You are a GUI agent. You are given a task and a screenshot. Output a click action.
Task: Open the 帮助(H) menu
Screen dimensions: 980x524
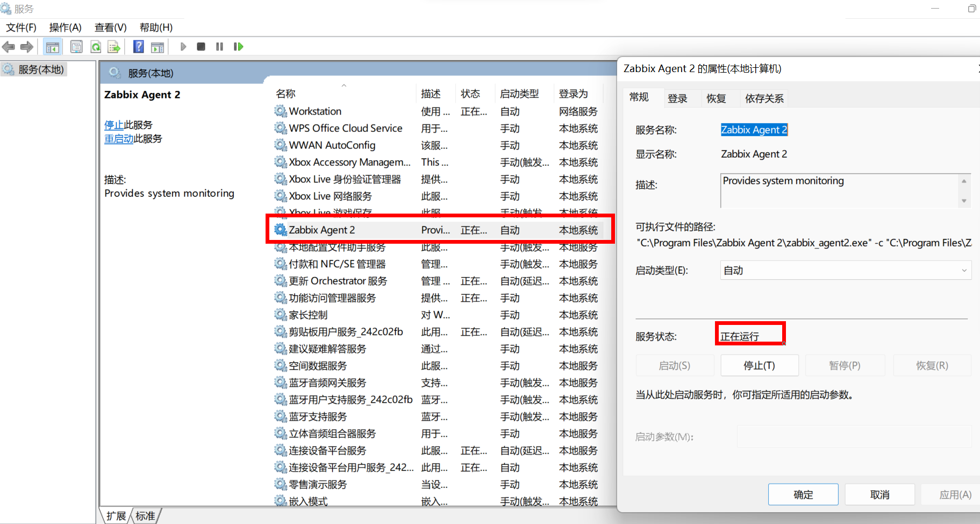tap(156, 27)
